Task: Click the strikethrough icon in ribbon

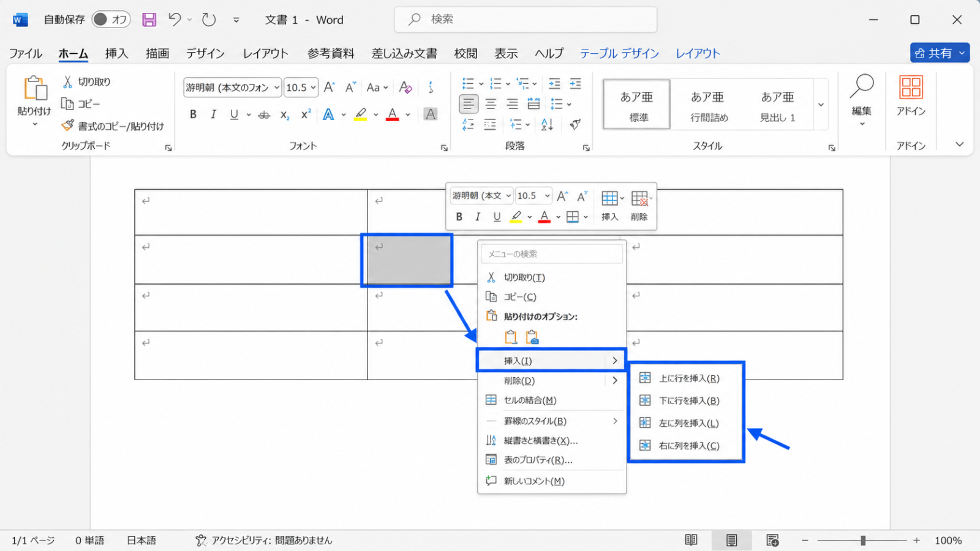Action: click(264, 114)
